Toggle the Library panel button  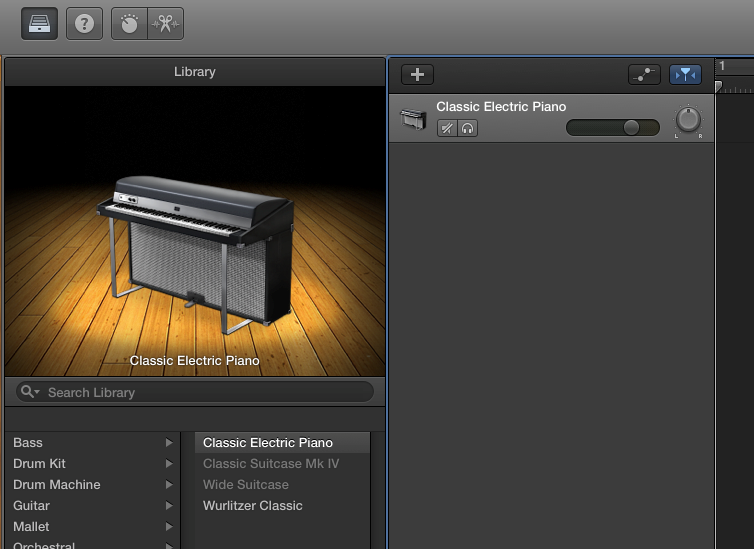pos(39,24)
